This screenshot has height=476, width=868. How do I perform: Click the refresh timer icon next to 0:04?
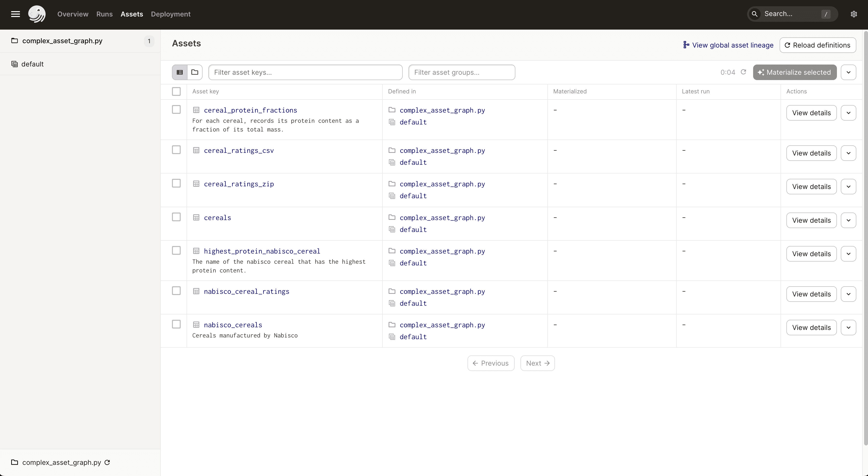744,72
